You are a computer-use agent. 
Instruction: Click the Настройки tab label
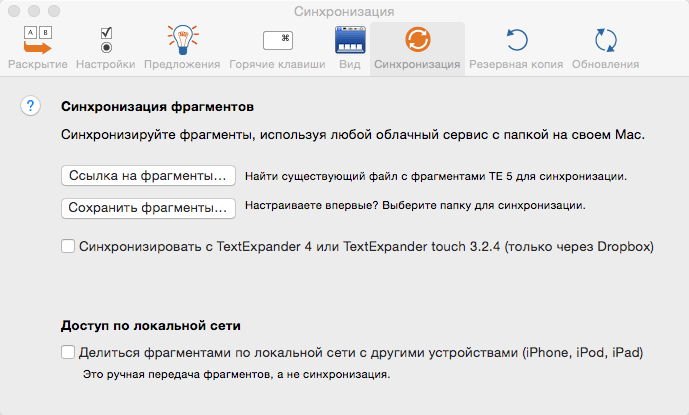pos(105,64)
